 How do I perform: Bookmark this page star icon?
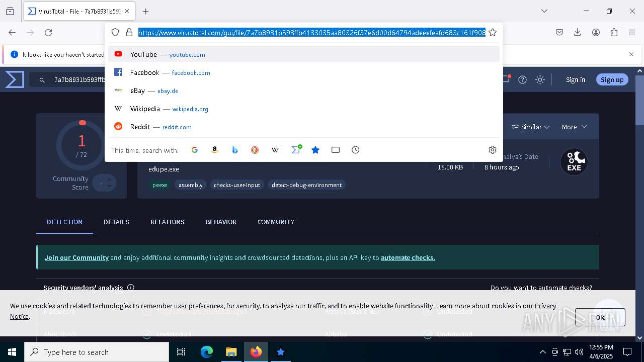tap(493, 32)
